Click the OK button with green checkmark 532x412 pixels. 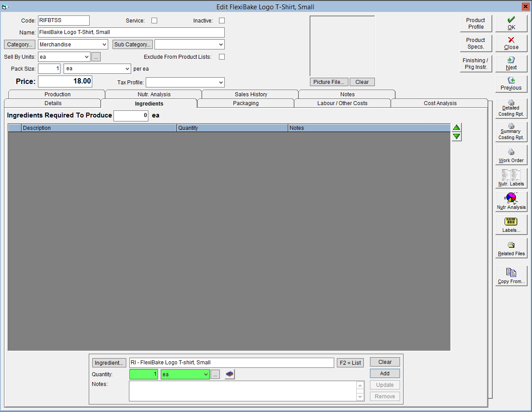point(511,23)
